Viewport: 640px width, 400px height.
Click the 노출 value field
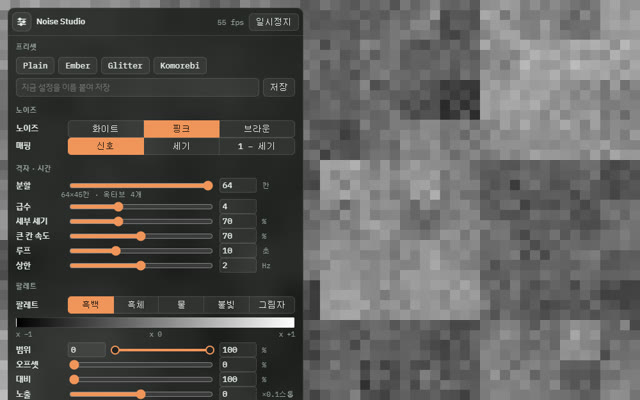click(x=238, y=393)
